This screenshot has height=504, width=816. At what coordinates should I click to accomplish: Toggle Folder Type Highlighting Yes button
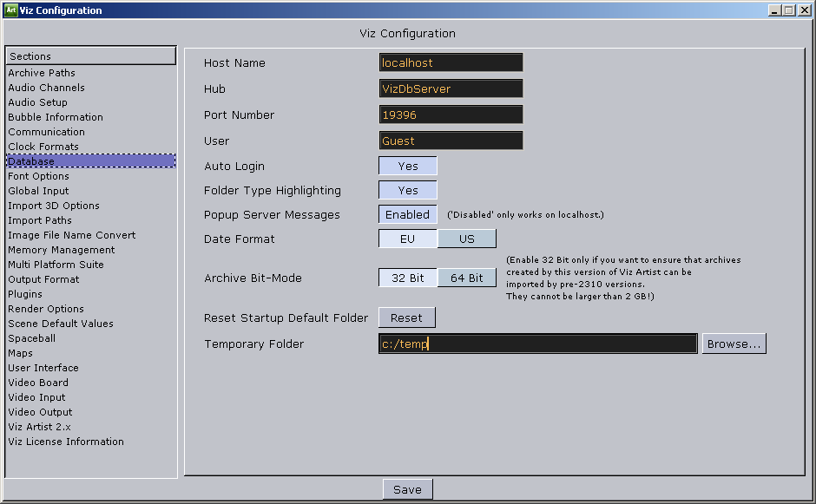[x=408, y=191]
